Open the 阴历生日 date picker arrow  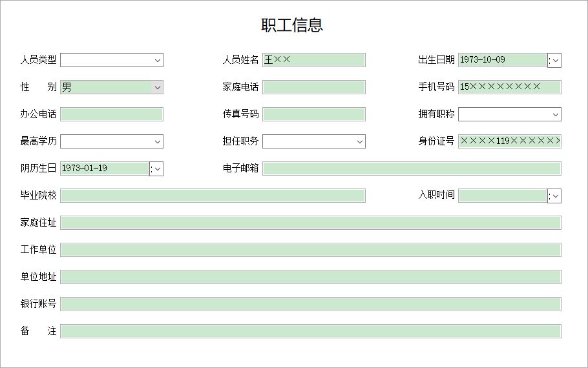point(156,169)
